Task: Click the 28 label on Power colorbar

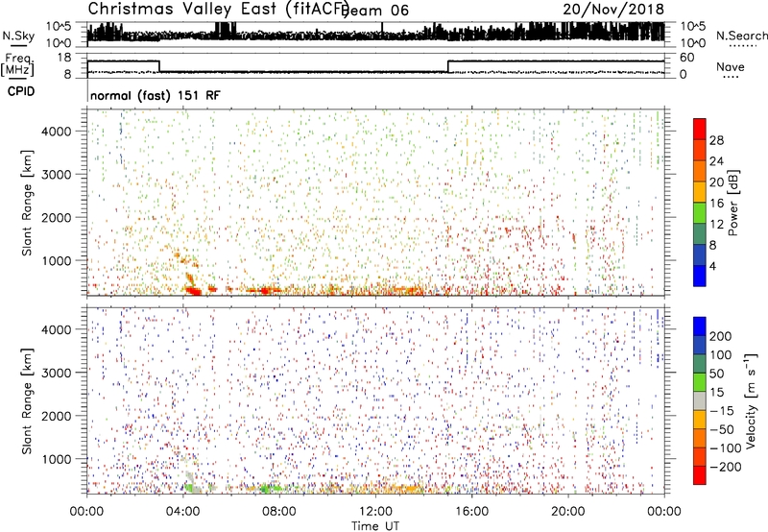Action: pos(716,140)
